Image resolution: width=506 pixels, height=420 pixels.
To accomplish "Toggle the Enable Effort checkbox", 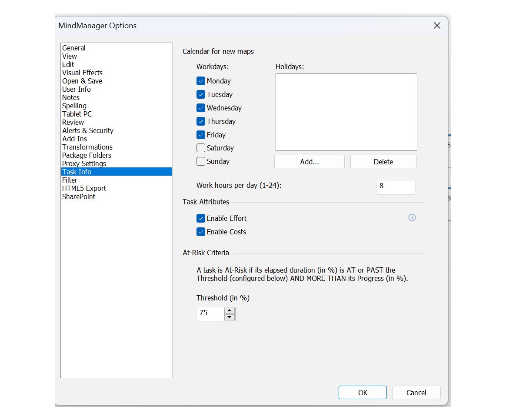I will click(201, 218).
